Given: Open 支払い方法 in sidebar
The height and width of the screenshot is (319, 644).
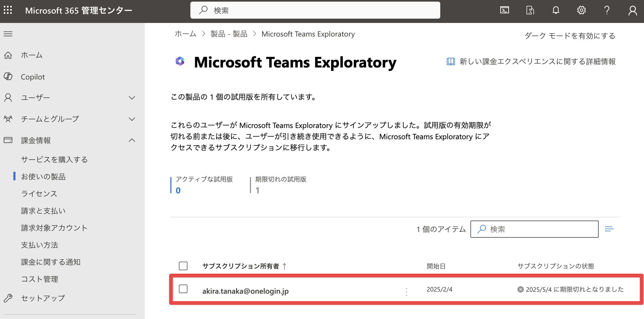Looking at the screenshot, I should coord(40,245).
